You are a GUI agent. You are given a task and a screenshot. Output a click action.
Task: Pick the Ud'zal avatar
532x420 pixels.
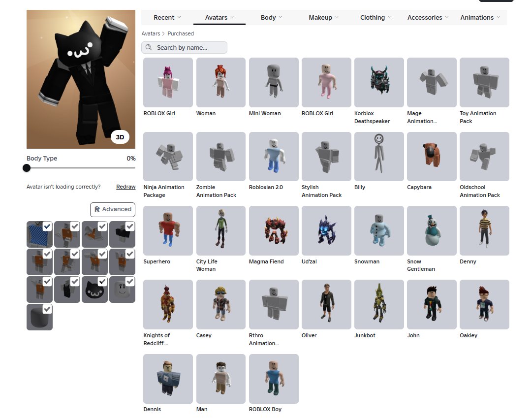(326, 230)
